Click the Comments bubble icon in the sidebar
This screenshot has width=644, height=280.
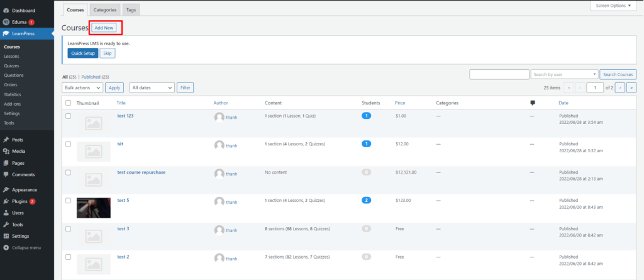coord(6,174)
